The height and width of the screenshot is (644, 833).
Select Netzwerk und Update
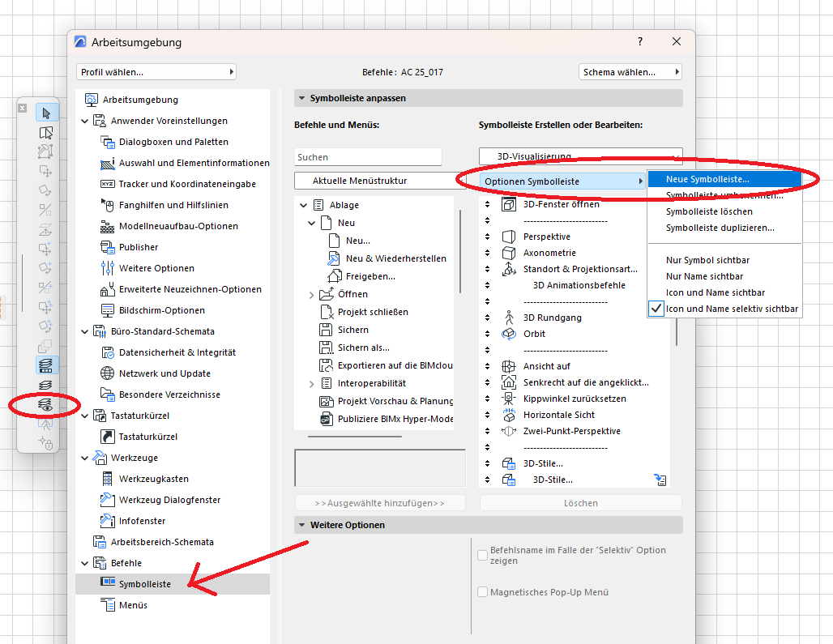pos(164,373)
